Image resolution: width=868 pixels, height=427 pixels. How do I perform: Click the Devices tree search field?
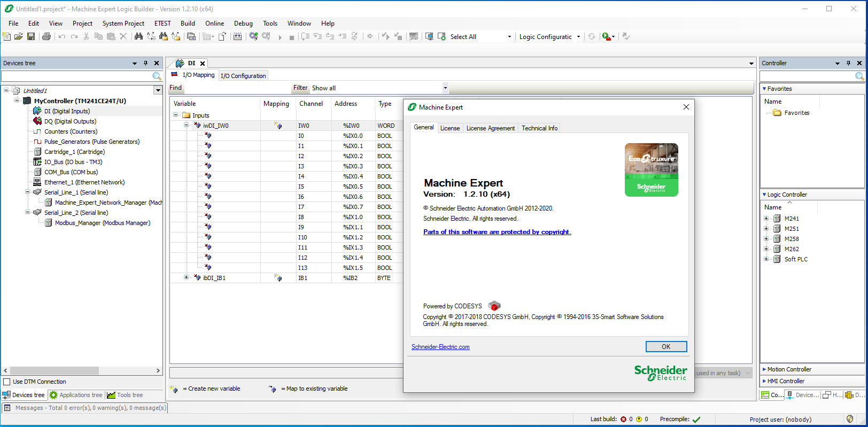point(76,76)
